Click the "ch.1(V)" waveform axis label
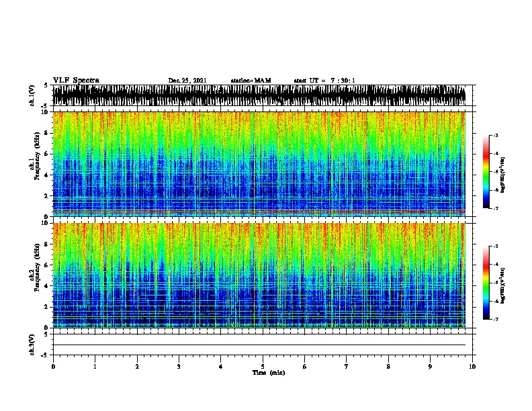This screenshot has height=411, width=532. point(32,95)
